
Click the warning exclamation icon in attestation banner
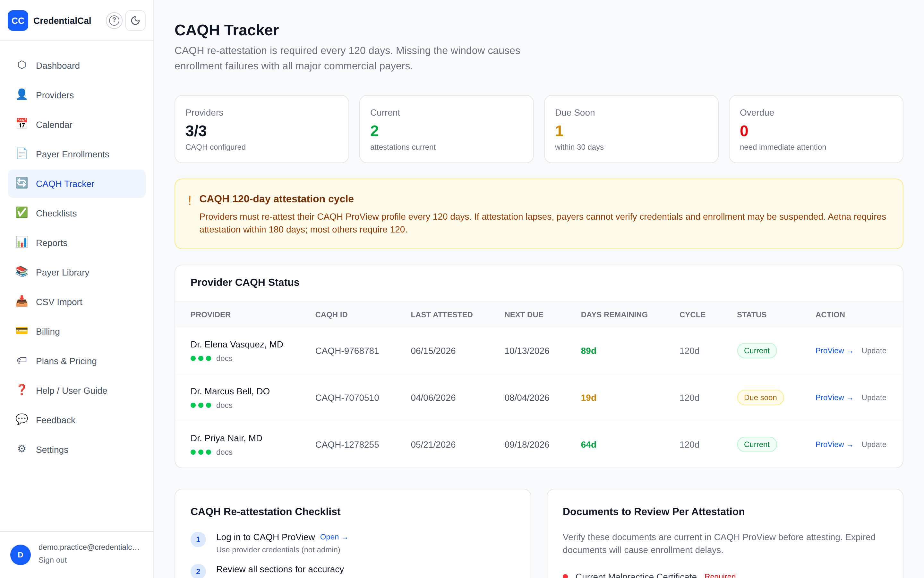(x=190, y=200)
